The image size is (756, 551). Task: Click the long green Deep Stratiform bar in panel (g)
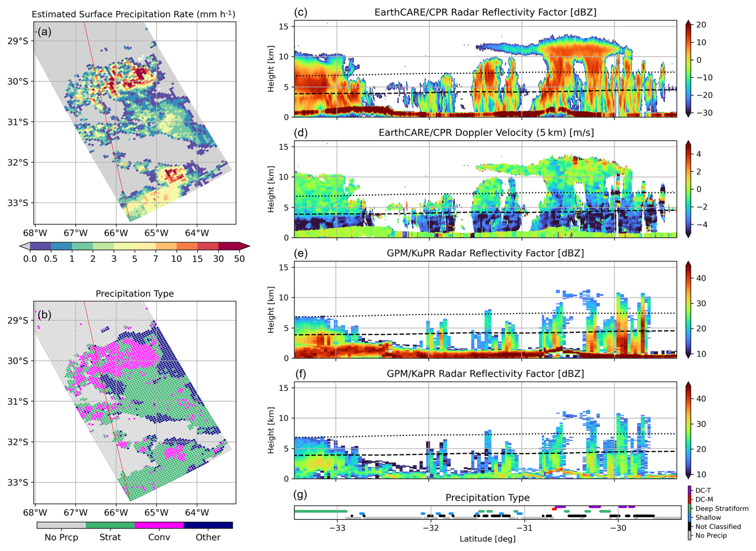(x=320, y=511)
